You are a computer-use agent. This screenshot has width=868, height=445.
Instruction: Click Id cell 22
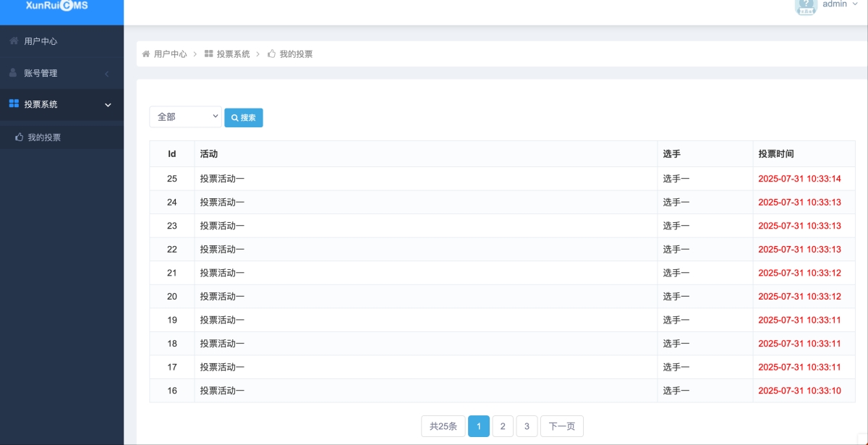172,249
